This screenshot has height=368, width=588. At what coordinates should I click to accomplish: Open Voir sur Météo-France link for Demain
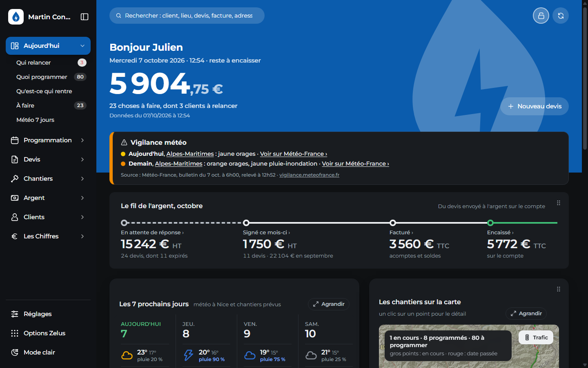point(355,164)
